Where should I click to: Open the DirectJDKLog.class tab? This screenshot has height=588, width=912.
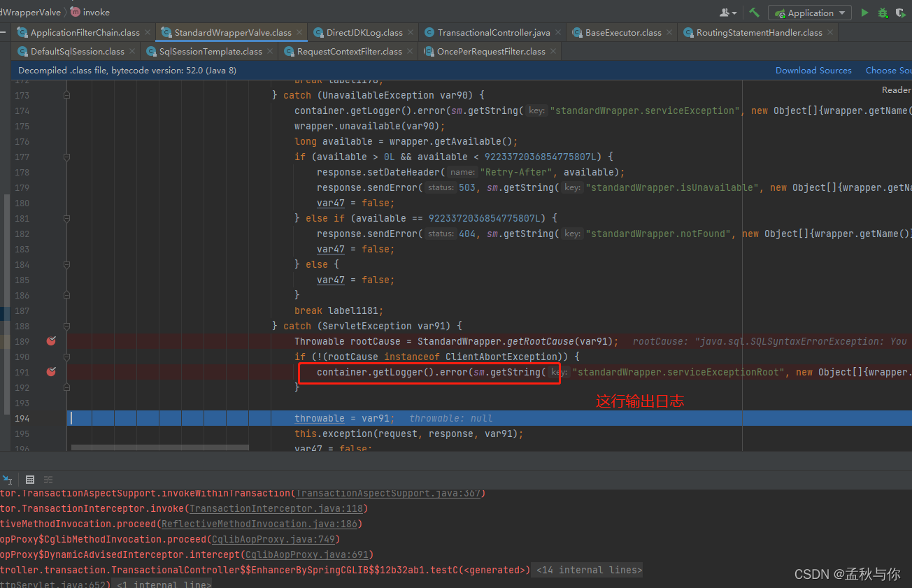tap(364, 32)
